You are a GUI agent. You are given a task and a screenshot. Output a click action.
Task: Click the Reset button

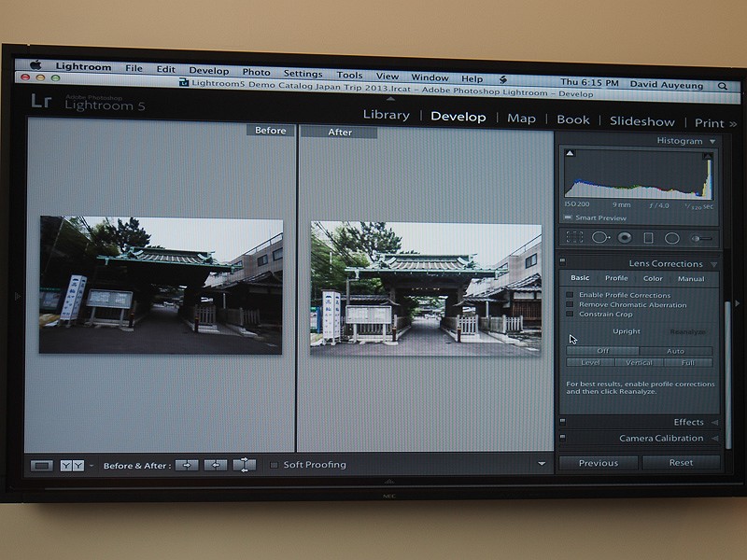click(681, 462)
